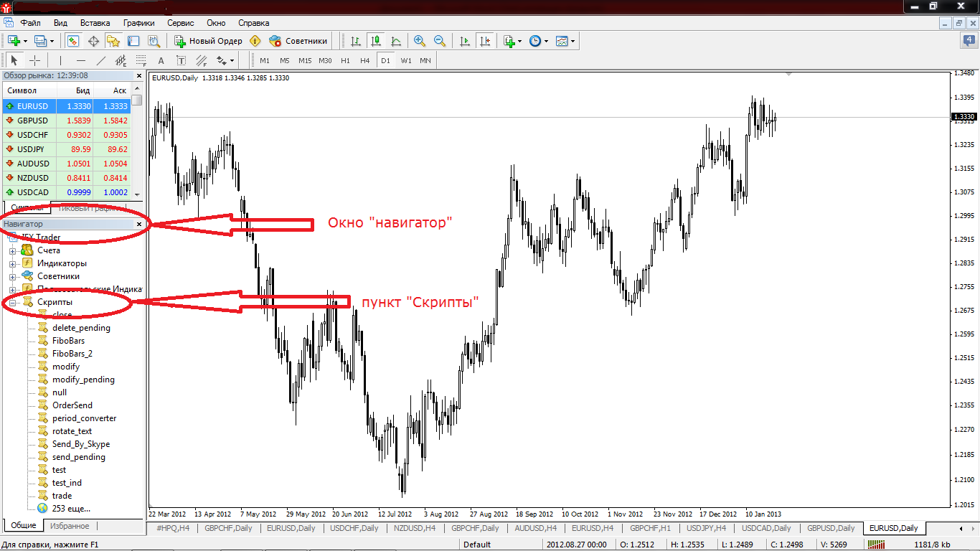The image size is (980, 551).
Task: Switch timeframe to M15
Action: [x=305, y=60]
